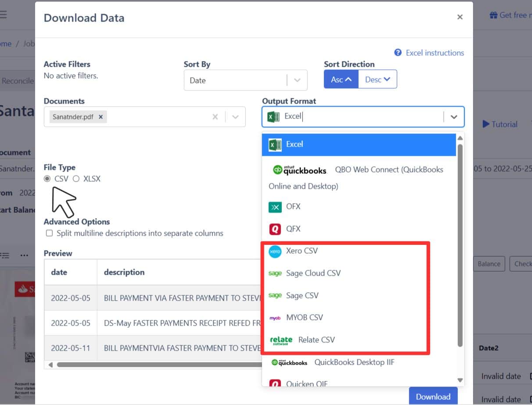This screenshot has height=405, width=532.
Task: Click the DS-May FASTER PAYMENTS RECEIPT row
Action: [153, 323]
